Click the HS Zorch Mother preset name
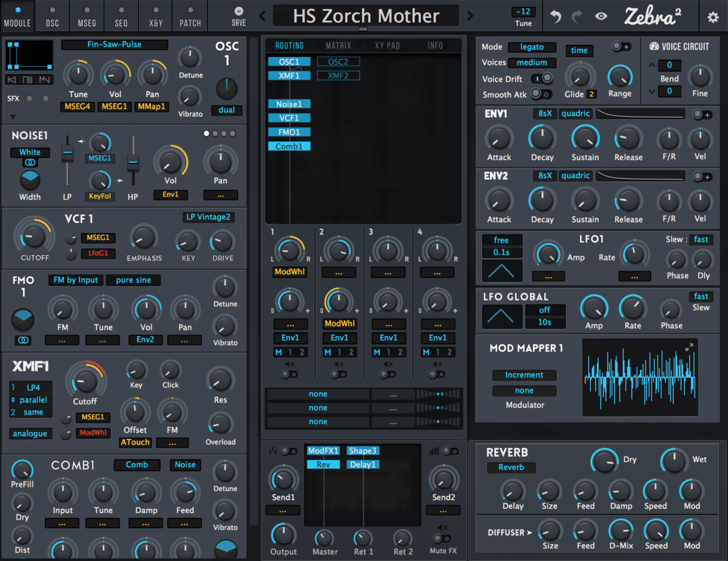 tap(366, 16)
